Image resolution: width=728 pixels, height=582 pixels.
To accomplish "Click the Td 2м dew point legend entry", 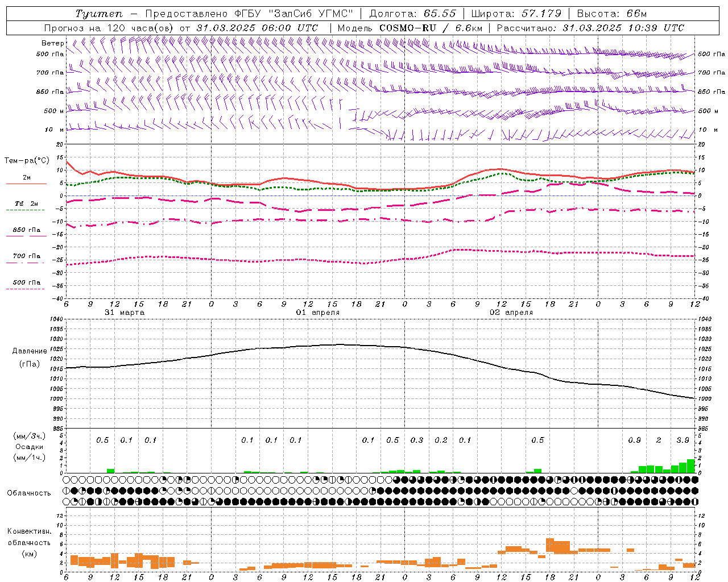I will click(x=26, y=203).
